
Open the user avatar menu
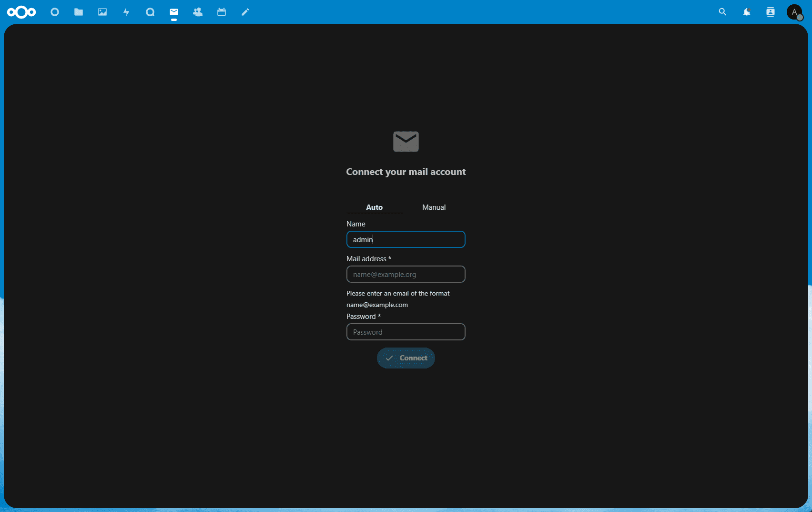[794, 12]
